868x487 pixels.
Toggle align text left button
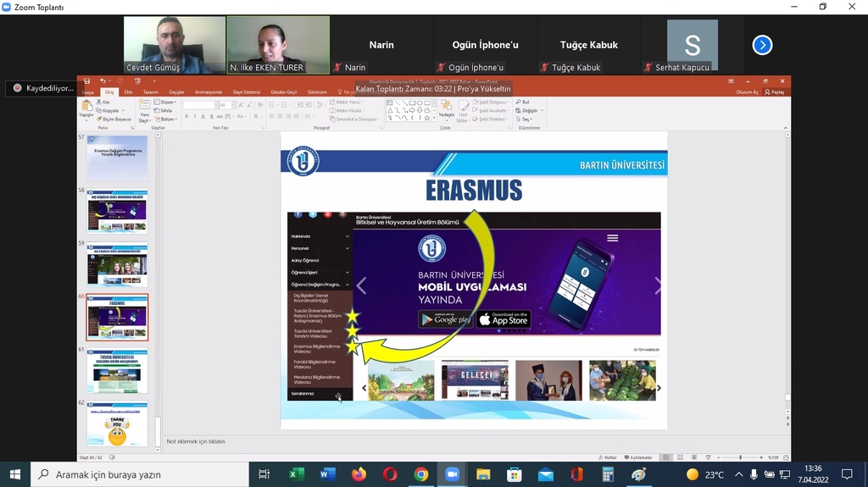272,116
